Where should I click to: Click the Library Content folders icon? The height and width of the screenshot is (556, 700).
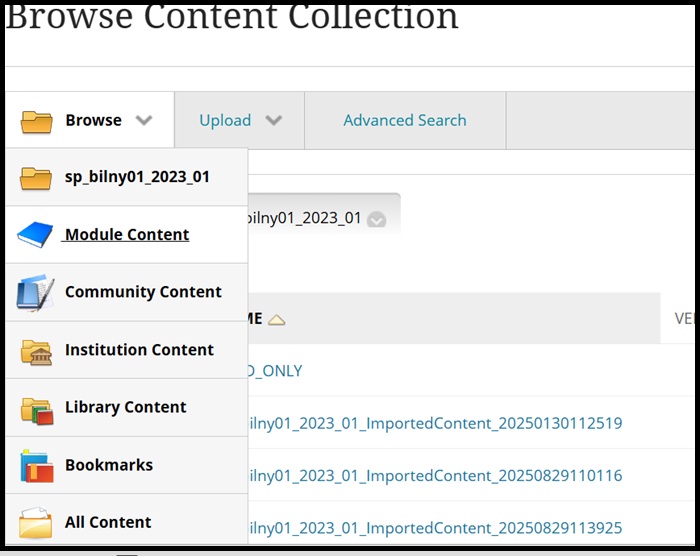click(x=37, y=411)
